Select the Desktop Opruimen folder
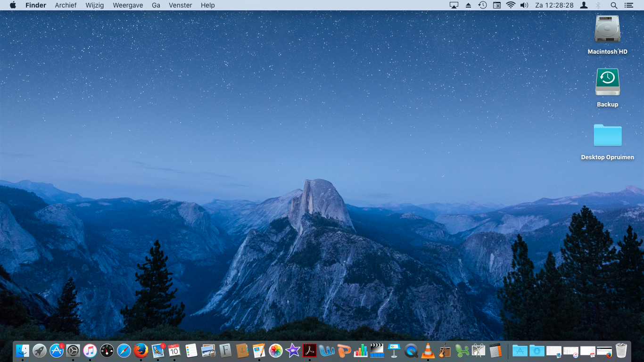This screenshot has height=362, width=644. point(607,141)
